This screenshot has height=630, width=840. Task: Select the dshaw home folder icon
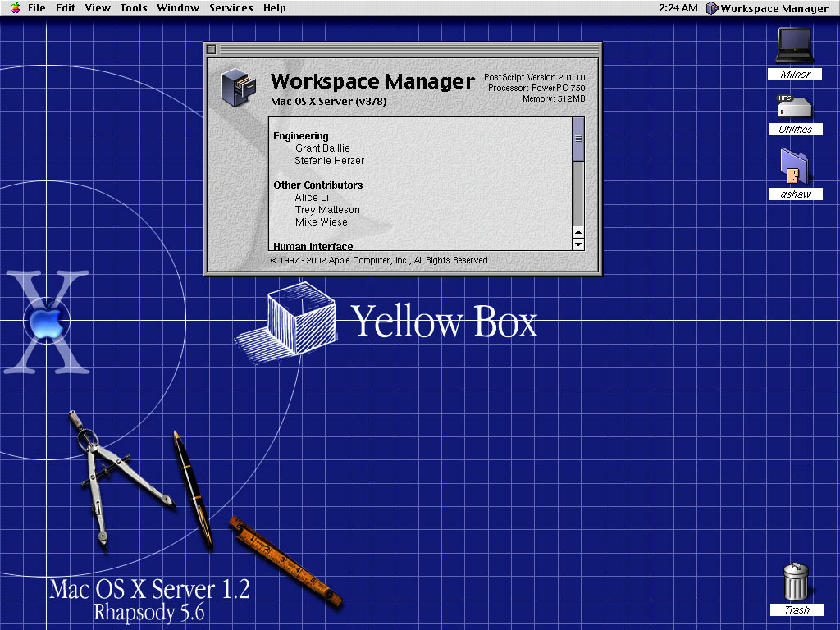(795, 166)
